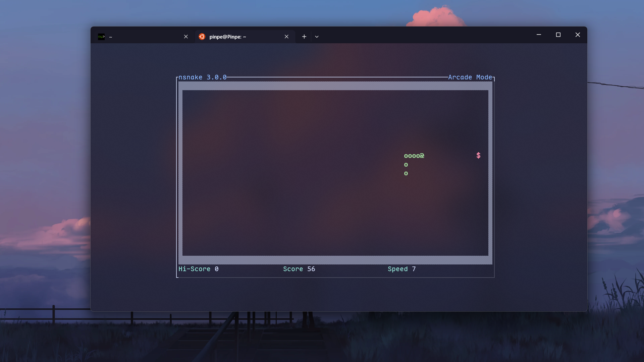Click the Arcade Mode label
644x362 pixels.
pyautogui.click(x=470, y=77)
